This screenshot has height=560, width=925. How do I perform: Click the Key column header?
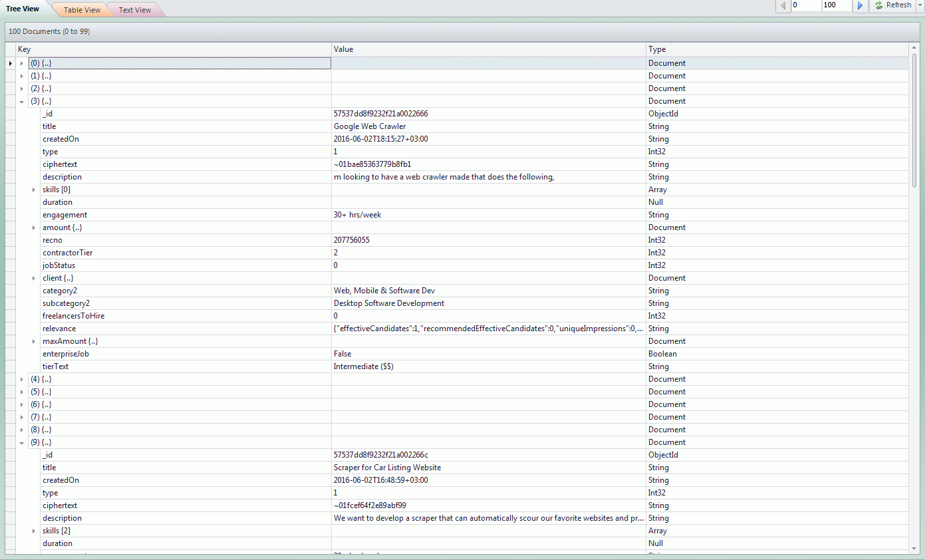tap(174, 49)
